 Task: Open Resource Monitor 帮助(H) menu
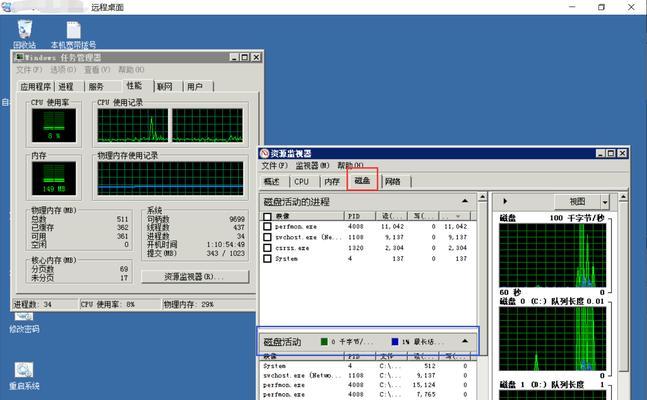[x=350, y=166]
